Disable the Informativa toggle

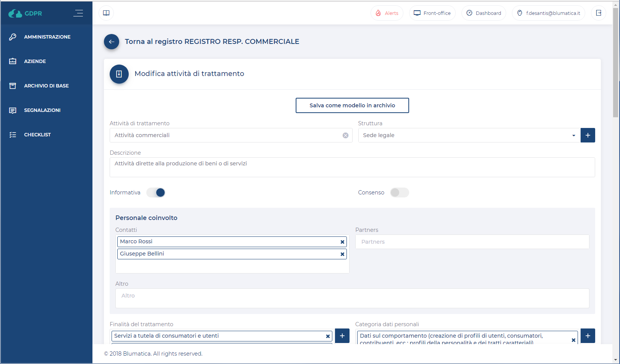pos(156,193)
